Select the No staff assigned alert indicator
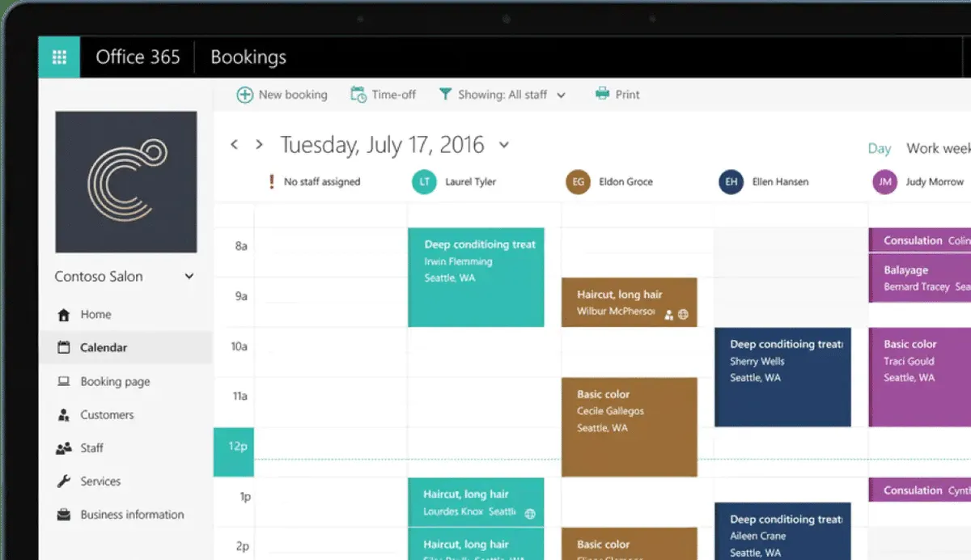971x560 pixels. tap(272, 182)
